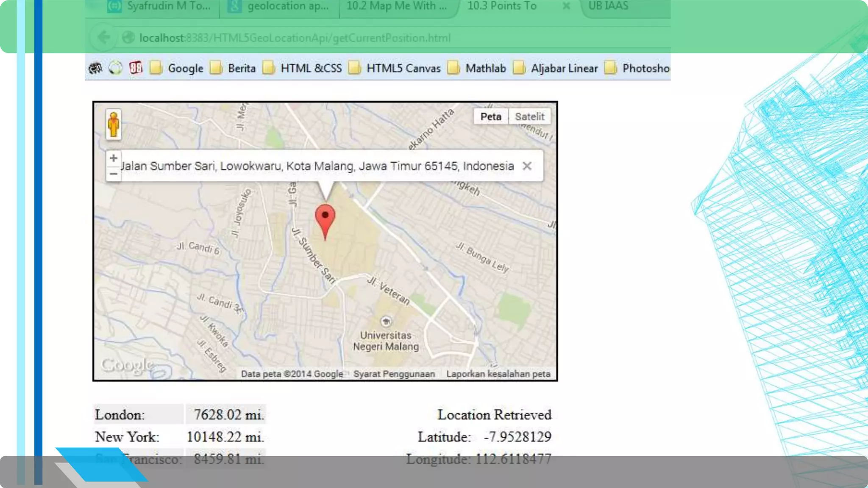
Task: Open the Syarat Penggunaan link
Action: [394, 374]
